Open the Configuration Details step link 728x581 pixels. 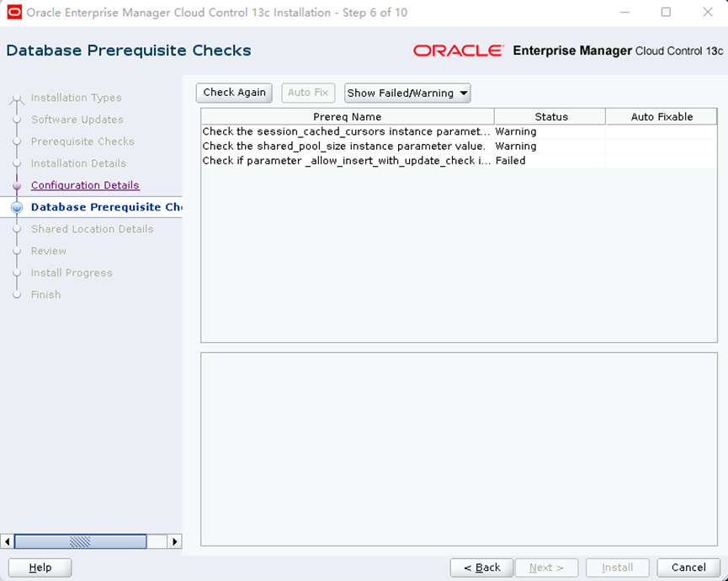85,185
